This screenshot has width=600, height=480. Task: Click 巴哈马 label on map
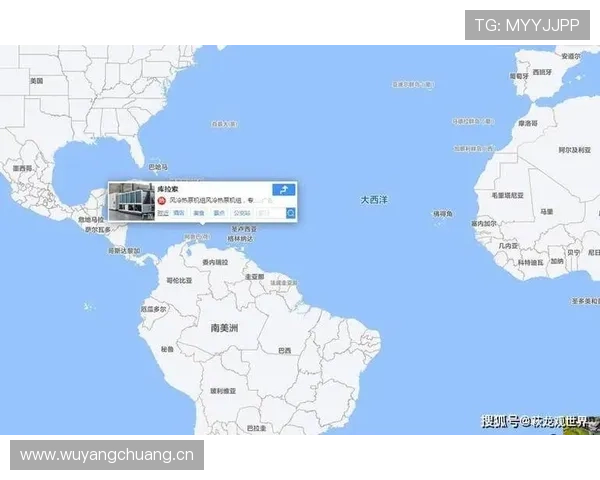(x=158, y=167)
